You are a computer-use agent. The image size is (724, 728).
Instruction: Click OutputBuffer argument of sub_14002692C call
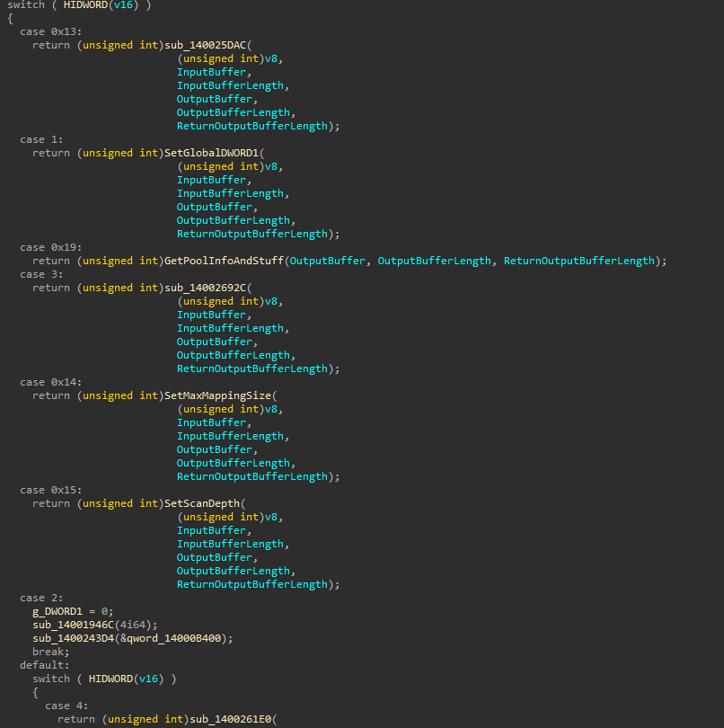(215, 342)
